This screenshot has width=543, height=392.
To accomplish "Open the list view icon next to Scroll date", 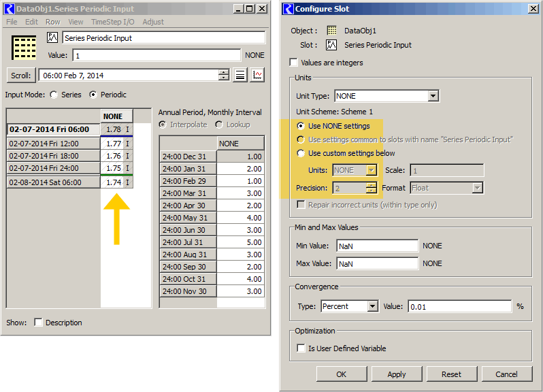I will pos(240,75).
